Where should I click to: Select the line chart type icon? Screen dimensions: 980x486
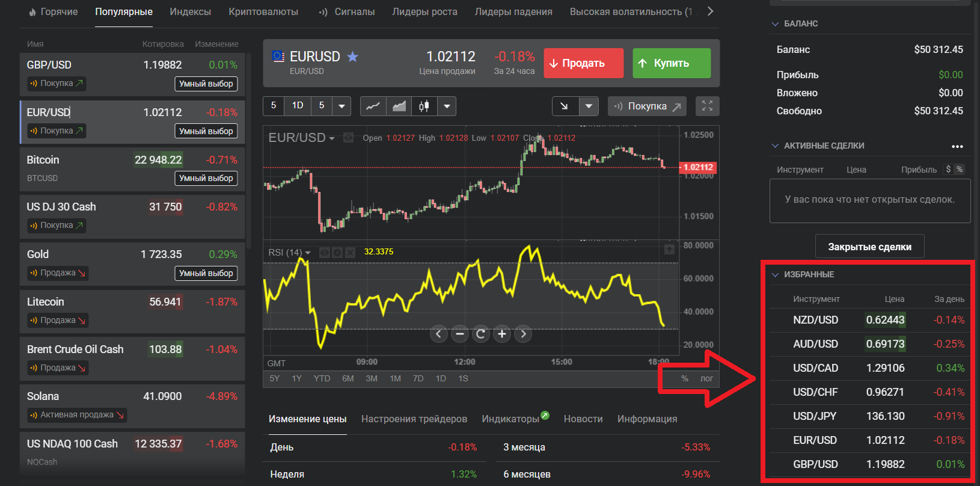[x=373, y=106]
